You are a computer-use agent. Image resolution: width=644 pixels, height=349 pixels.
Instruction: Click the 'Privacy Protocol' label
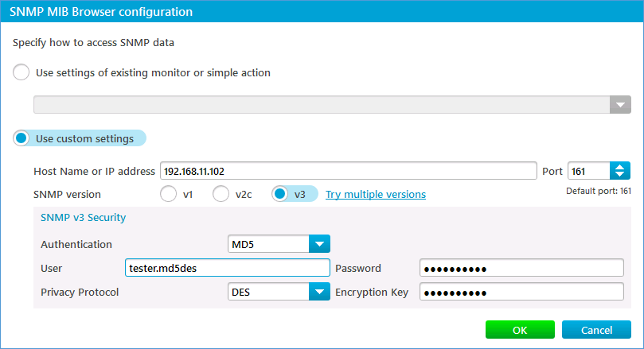point(80,292)
